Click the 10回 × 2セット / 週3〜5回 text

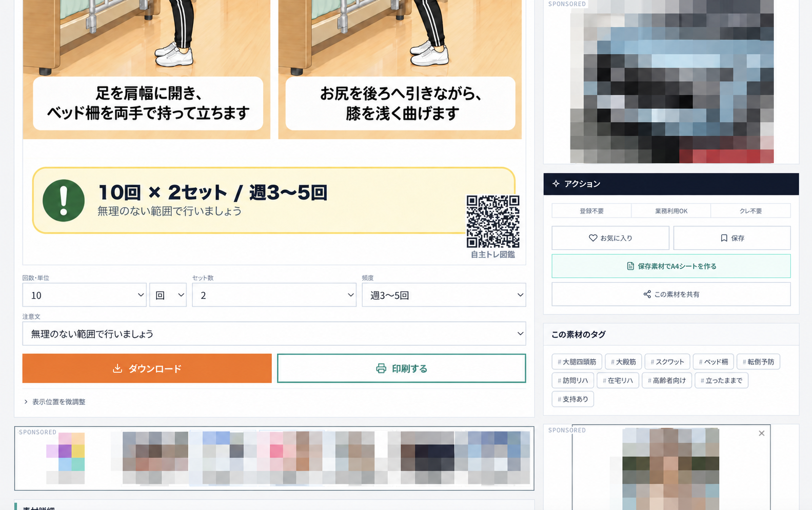212,192
